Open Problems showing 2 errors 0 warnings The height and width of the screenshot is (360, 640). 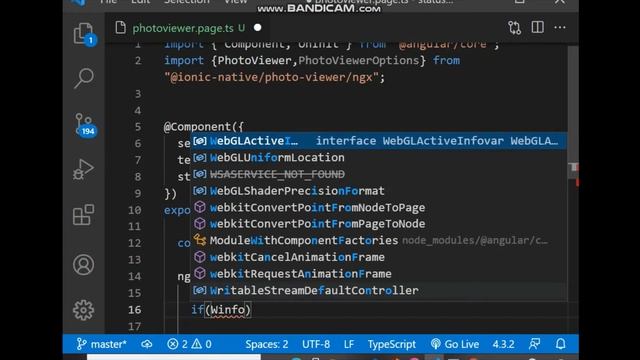pyautogui.click(x=189, y=344)
